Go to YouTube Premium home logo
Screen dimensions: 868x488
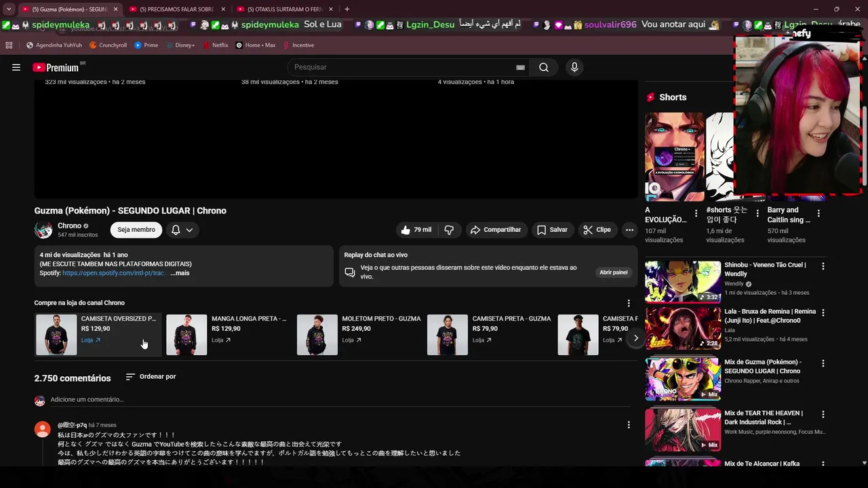[x=56, y=67]
